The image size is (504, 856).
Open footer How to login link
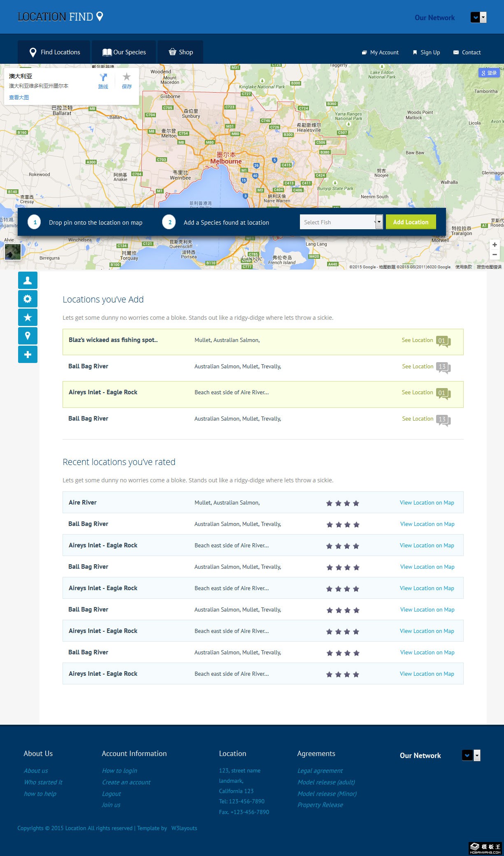[x=120, y=771]
